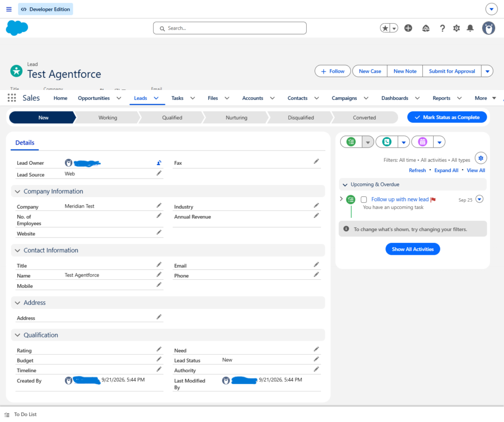This screenshot has width=504, height=422.
Task: Edit Company field pencil icon
Action: coord(159,205)
